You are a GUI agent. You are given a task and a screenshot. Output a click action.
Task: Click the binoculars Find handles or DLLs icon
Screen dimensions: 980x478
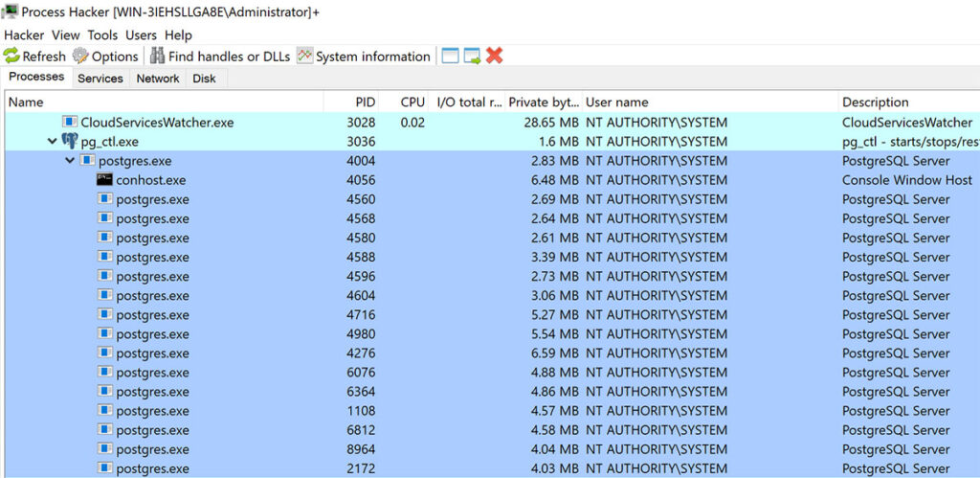(x=158, y=57)
